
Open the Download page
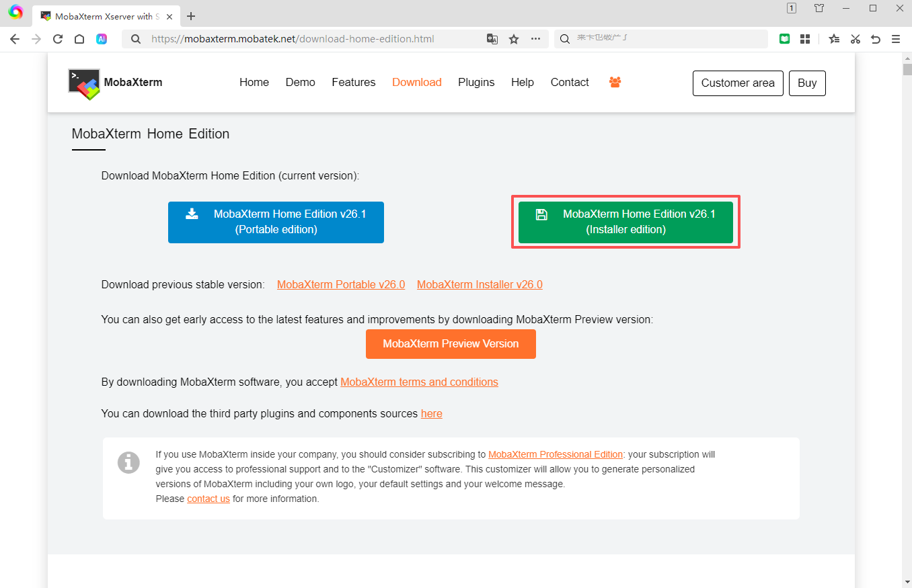[417, 82]
